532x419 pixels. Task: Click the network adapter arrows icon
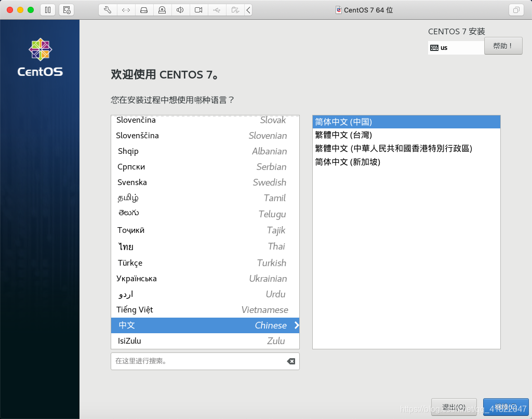coord(126,10)
